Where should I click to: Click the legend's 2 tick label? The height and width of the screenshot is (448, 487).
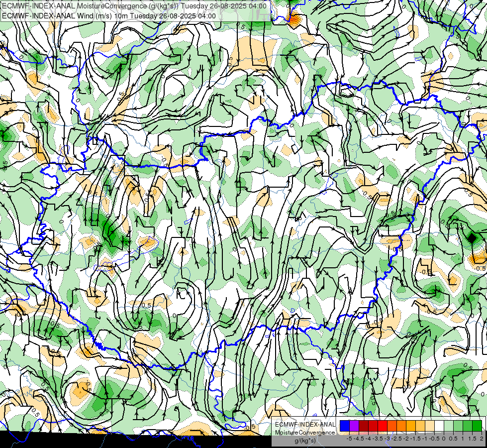[482, 439]
